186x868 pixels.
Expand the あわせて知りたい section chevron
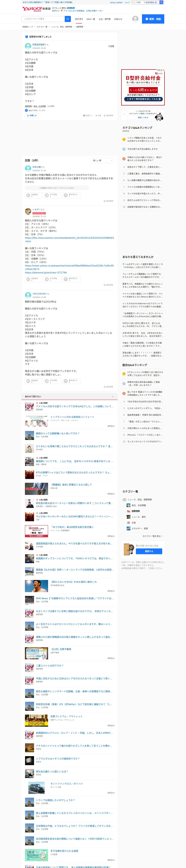click(x=113, y=397)
